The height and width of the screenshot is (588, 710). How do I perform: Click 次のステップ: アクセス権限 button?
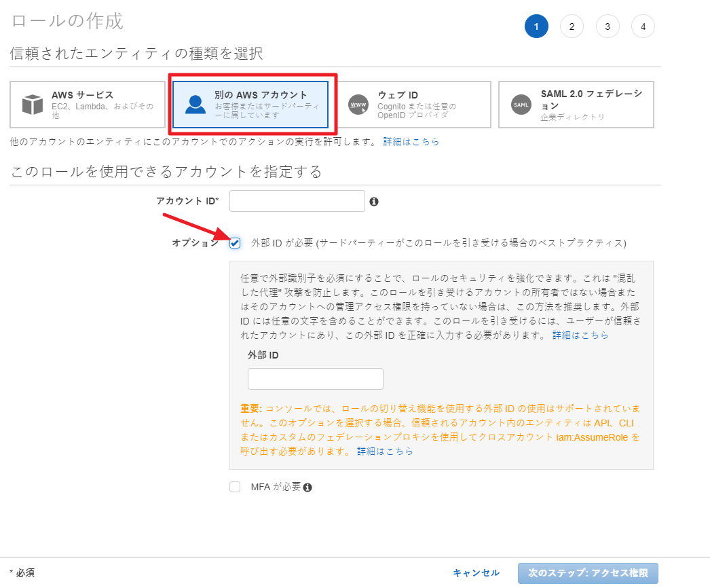[x=587, y=573]
